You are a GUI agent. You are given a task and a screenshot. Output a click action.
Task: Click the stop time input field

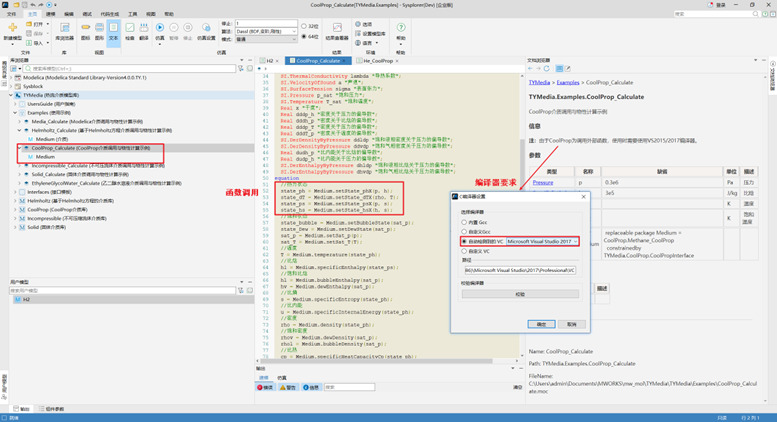pyautogui.click(x=266, y=23)
